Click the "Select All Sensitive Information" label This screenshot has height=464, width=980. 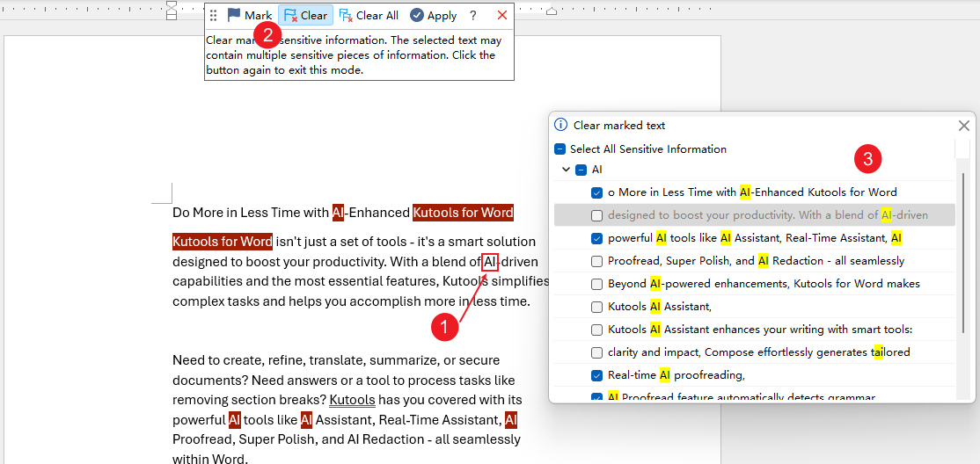click(x=648, y=149)
